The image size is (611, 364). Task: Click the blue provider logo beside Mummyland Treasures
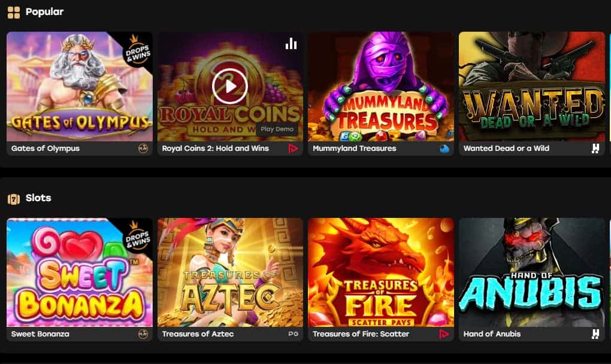click(x=444, y=148)
